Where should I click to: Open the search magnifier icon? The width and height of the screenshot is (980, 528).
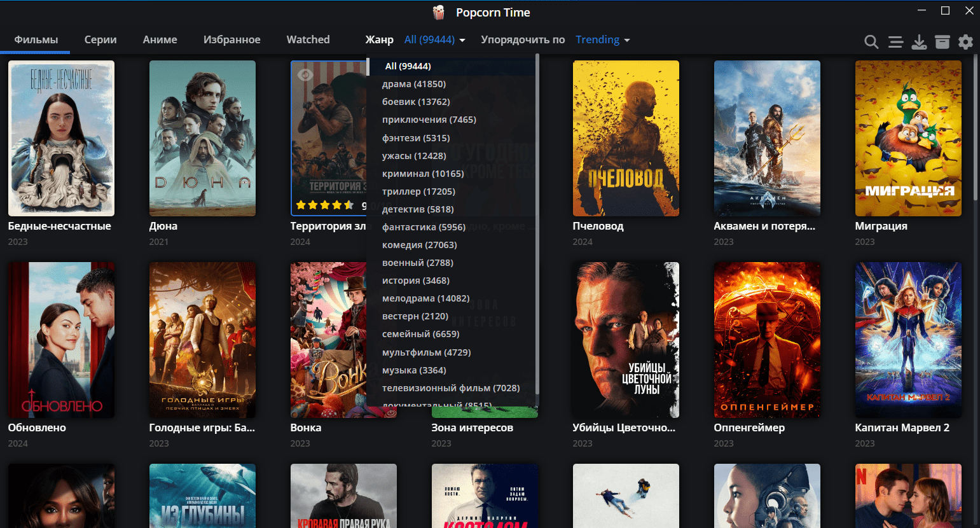pos(871,42)
